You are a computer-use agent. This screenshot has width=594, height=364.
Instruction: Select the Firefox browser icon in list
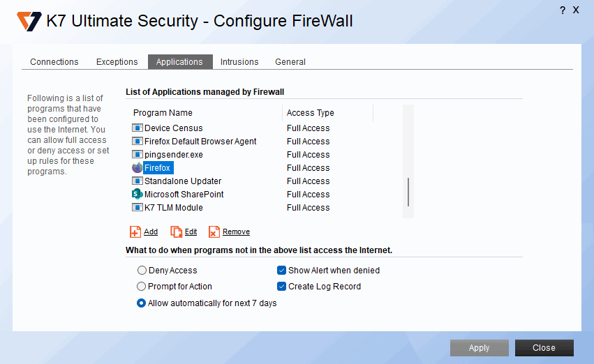click(137, 168)
